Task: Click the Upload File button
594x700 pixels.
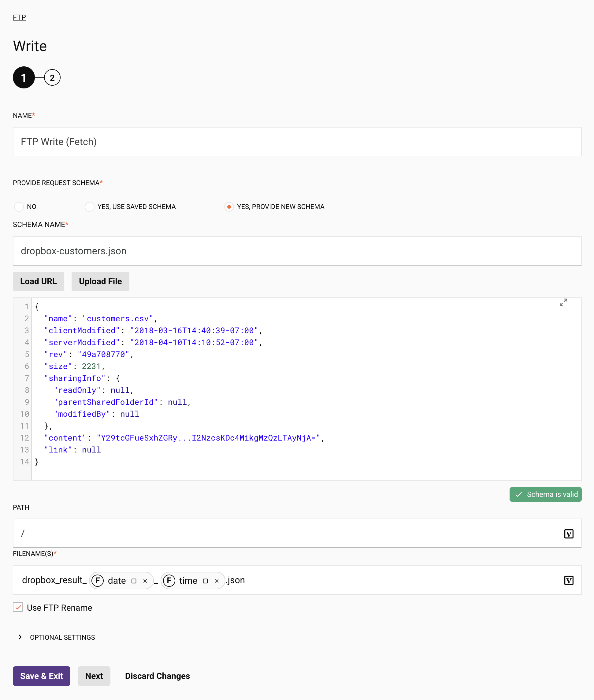Action: point(100,281)
